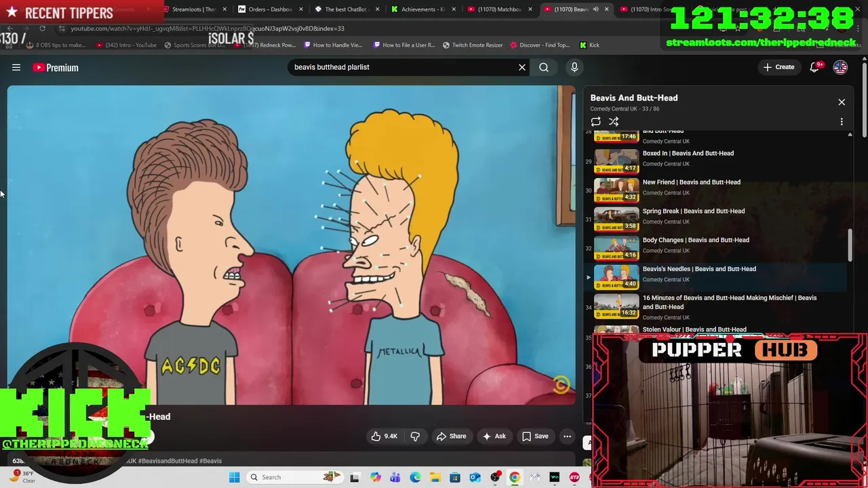Share this video
This screenshot has width=868, height=488.
(x=451, y=436)
